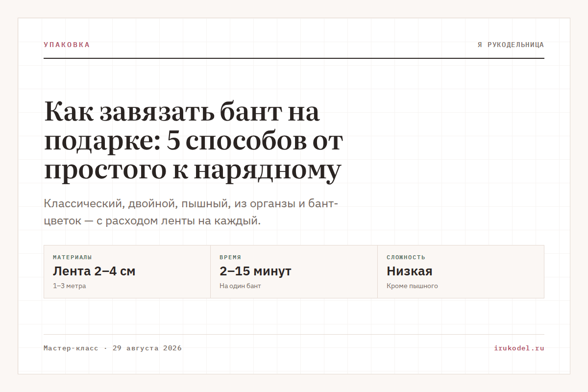Viewport: 588px width, 392px height.
Task: Click the УПАКОВКА category label
Action: pyautogui.click(x=67, y=45)
